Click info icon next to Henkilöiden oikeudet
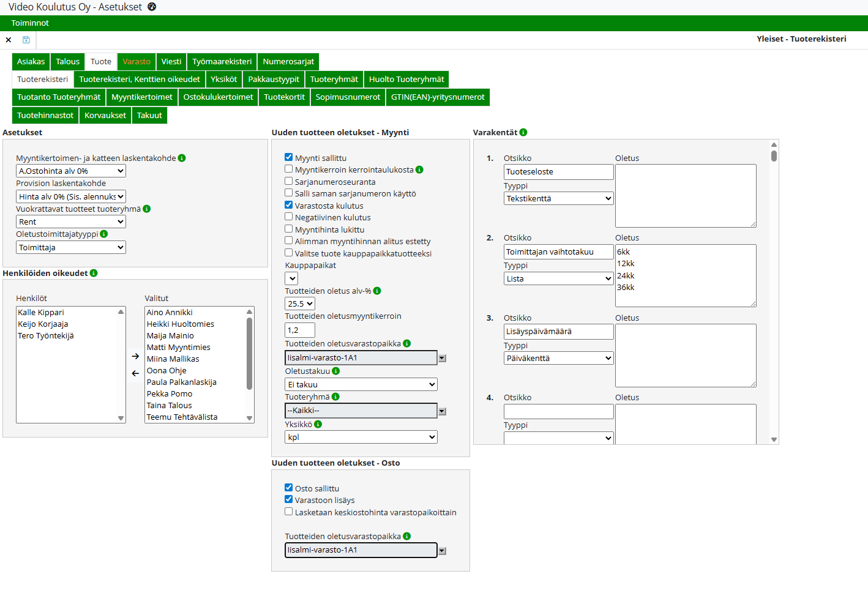The height and width of the screenshot is (615, 868). coord(94,273)
